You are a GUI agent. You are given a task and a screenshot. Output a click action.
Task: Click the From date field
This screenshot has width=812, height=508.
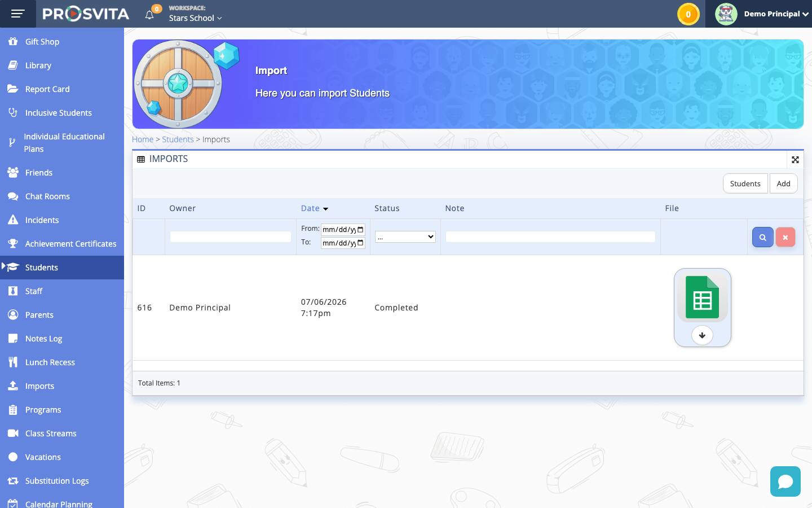pyautogui.click(x=343, y=230)
